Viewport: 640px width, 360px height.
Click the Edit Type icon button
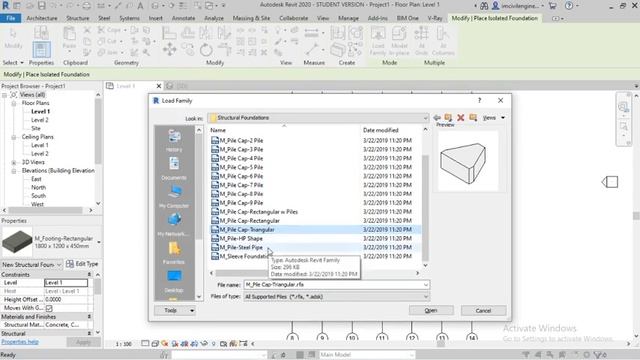[x=82, y=264]
